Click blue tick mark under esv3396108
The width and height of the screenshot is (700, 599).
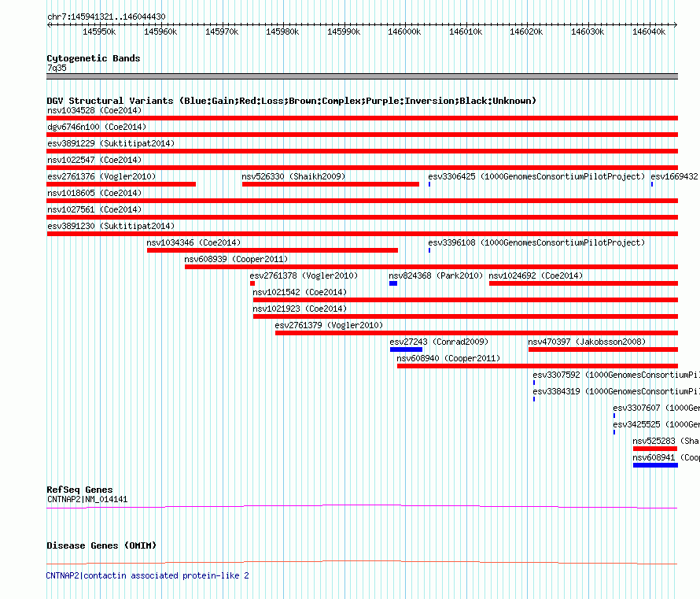click(429, 250)
